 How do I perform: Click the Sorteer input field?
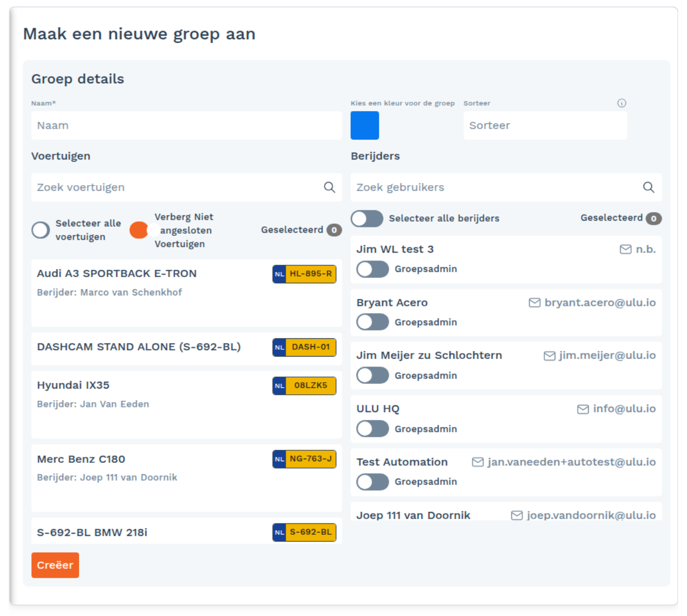pos(545,126)
